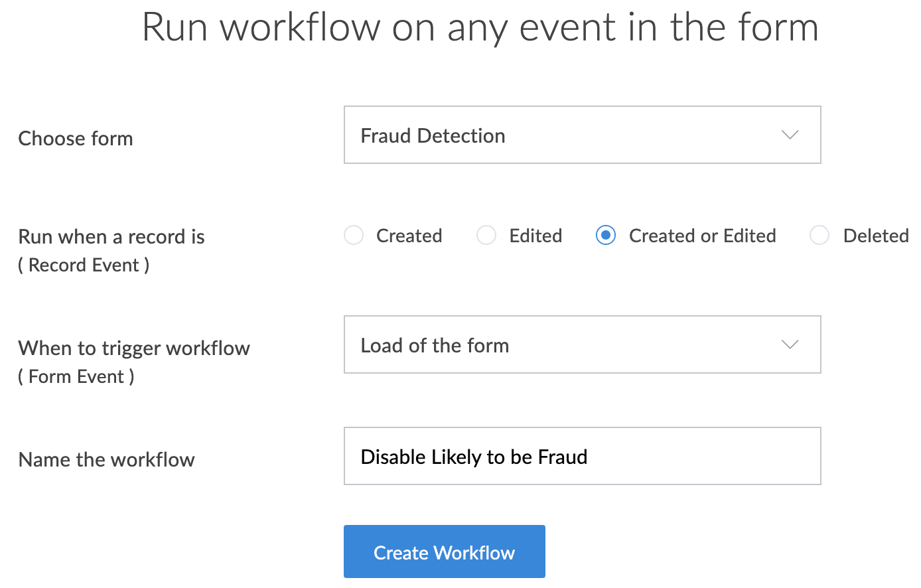This screenshot has height=588, width=921.
Task: Click the ( Form Event ) subtext
Action: click(x=76, y=377)
